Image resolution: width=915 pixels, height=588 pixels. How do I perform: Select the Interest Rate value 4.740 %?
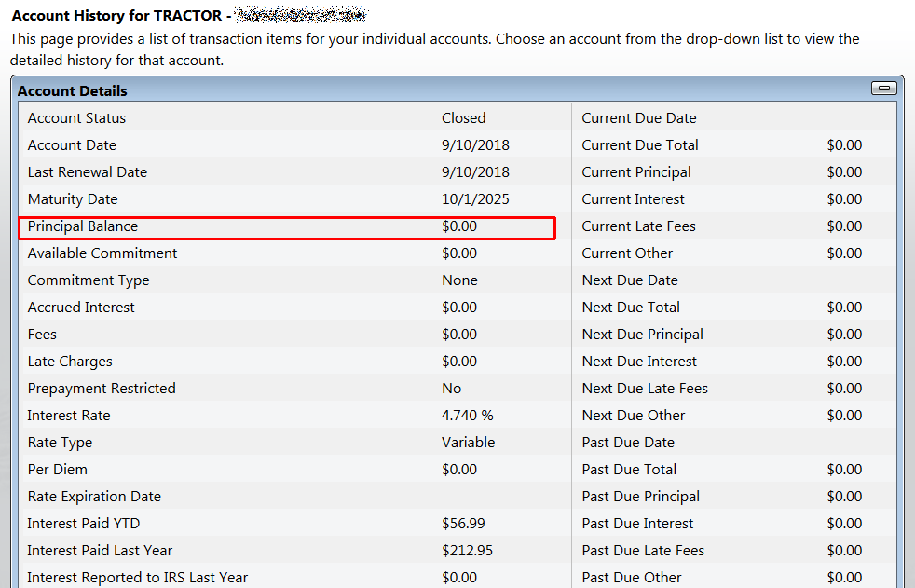pyautogui.click(x=467, y=416)
